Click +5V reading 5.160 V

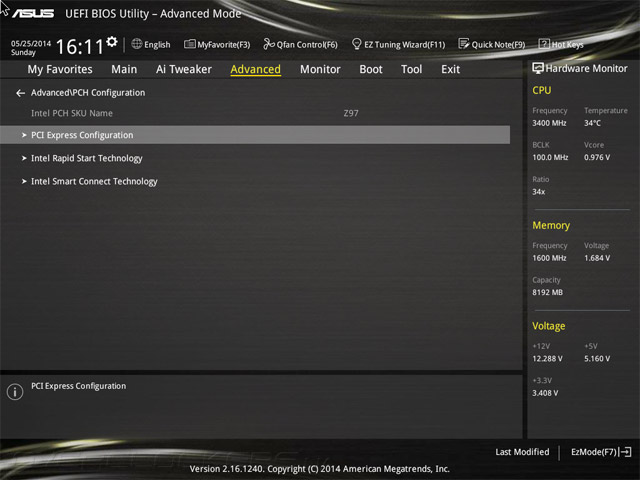(597, 358)
